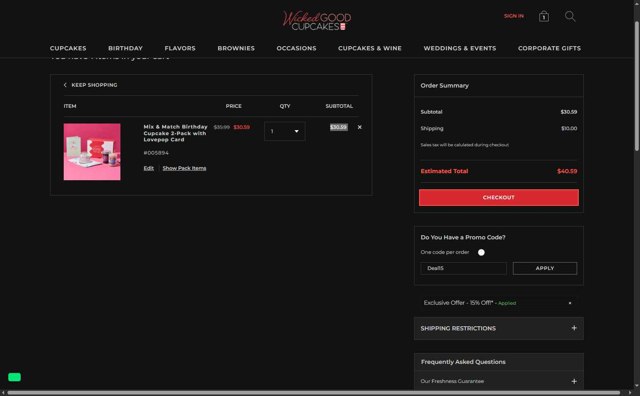
Task: Remove cart item with X icon
Action: click(360, 127)
